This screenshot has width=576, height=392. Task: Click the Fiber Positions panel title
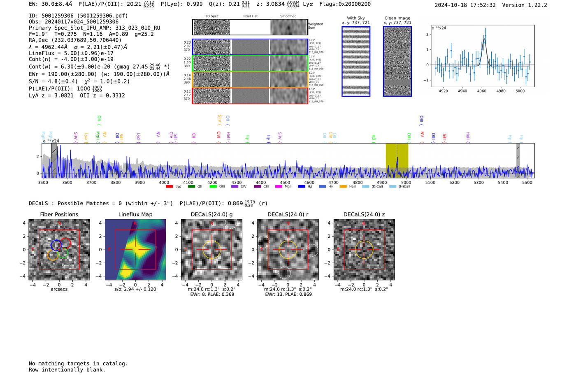(59, 215)
